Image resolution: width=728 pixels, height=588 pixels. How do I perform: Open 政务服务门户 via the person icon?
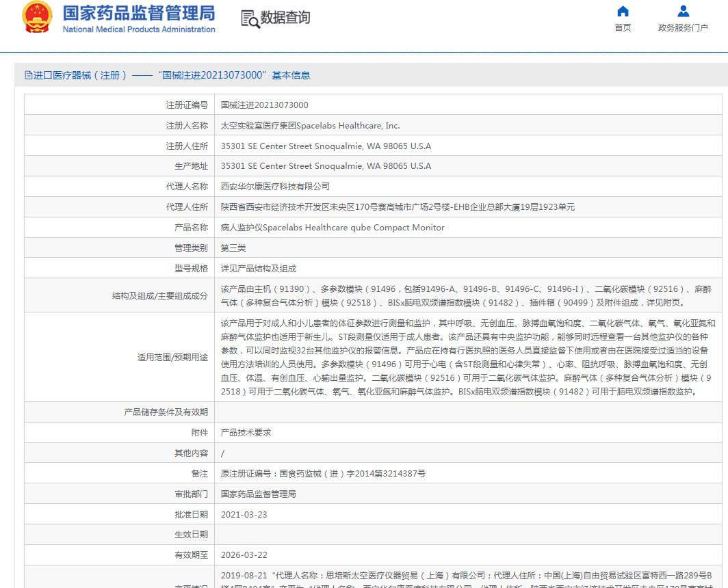pos(683,11)
